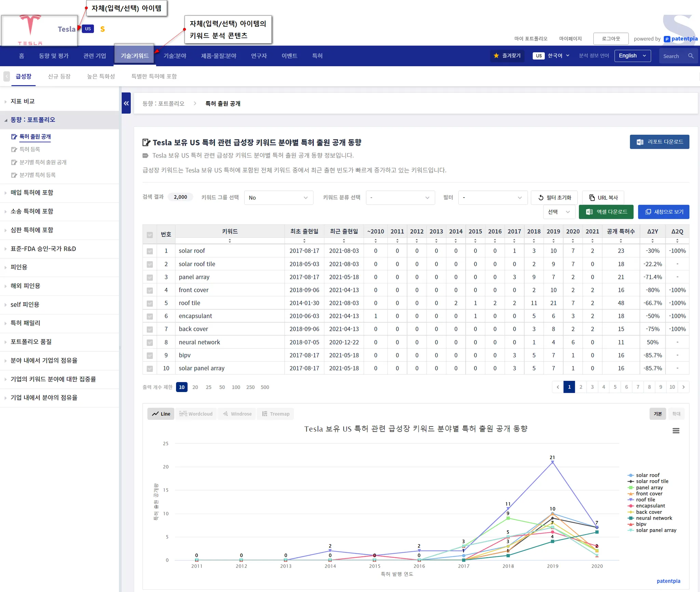Open the 기술:분야 navigation tab
Viewport: 700px width, 592px height.
click(x=175, y=56)
